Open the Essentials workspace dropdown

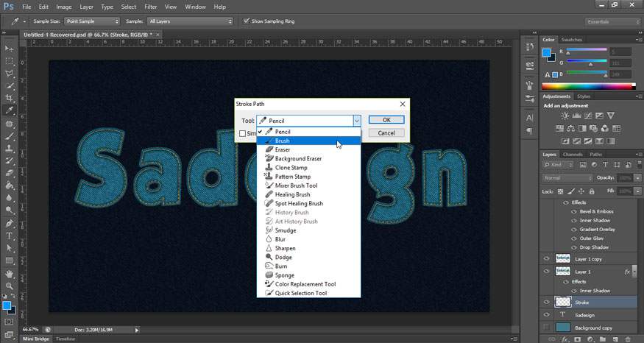click(x=612, y=22)
